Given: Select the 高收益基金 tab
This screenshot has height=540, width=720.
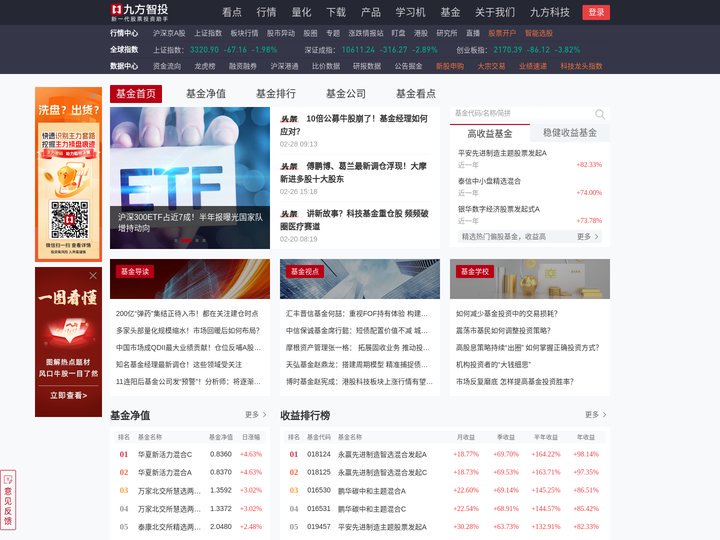Looking at the screenshot, I should (x=489, y=134).
